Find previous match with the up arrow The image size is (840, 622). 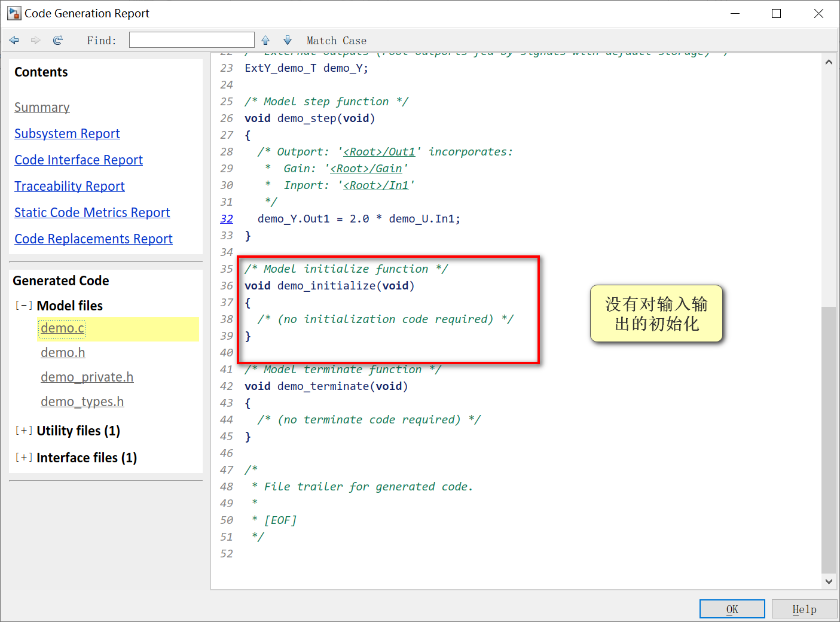[265, 40]
